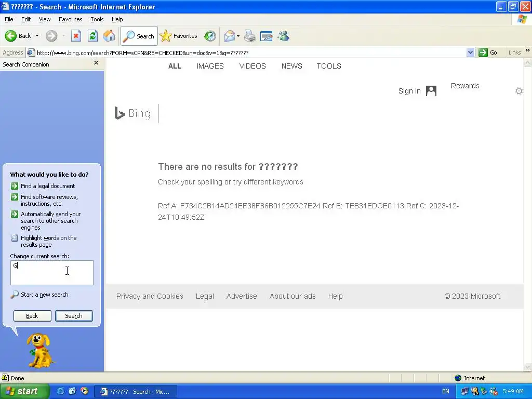The height and width of the screenshot is (399, 532).
Task: Open the Tools menu
Action: 97,19
